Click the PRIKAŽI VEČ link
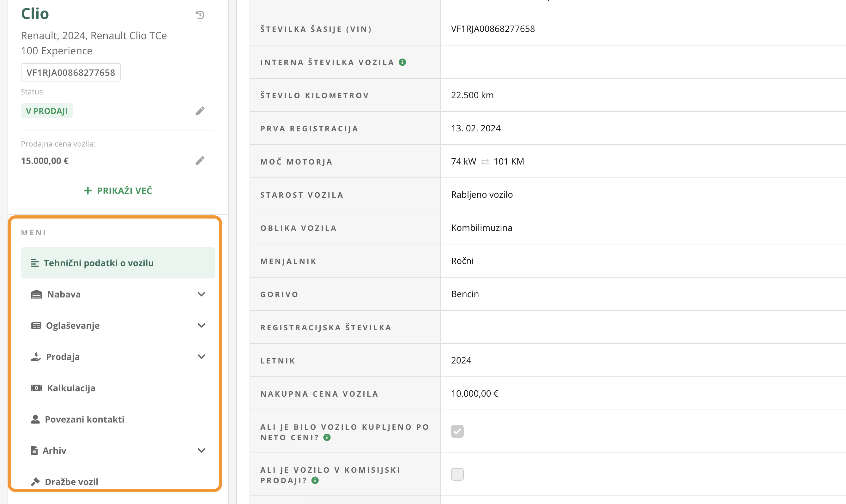 point(118,190)
